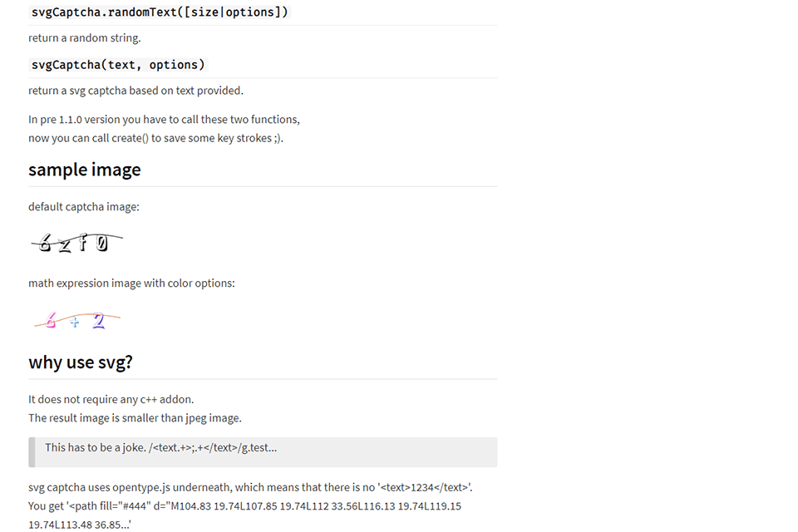The height and width of the screenshot is (532, 798).
Task: Click the line starting "You get '<path fill"
Action: [x=244, y=506]
